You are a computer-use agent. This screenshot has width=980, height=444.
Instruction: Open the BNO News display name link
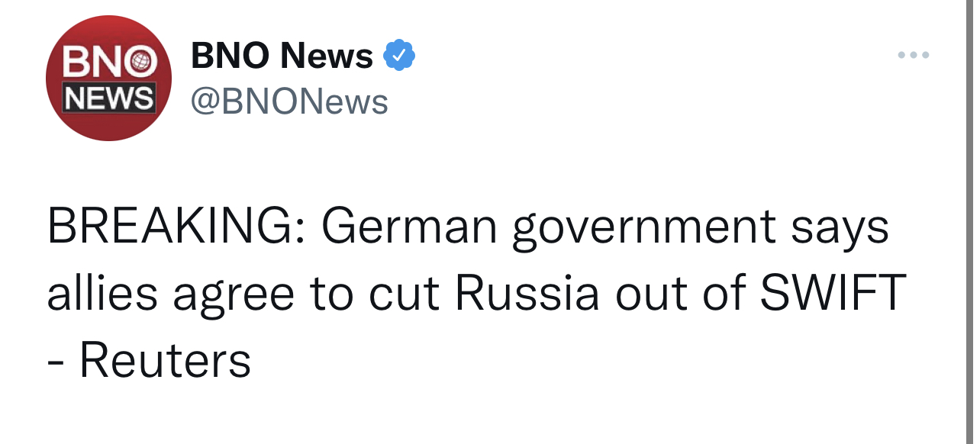coord(282,56)
